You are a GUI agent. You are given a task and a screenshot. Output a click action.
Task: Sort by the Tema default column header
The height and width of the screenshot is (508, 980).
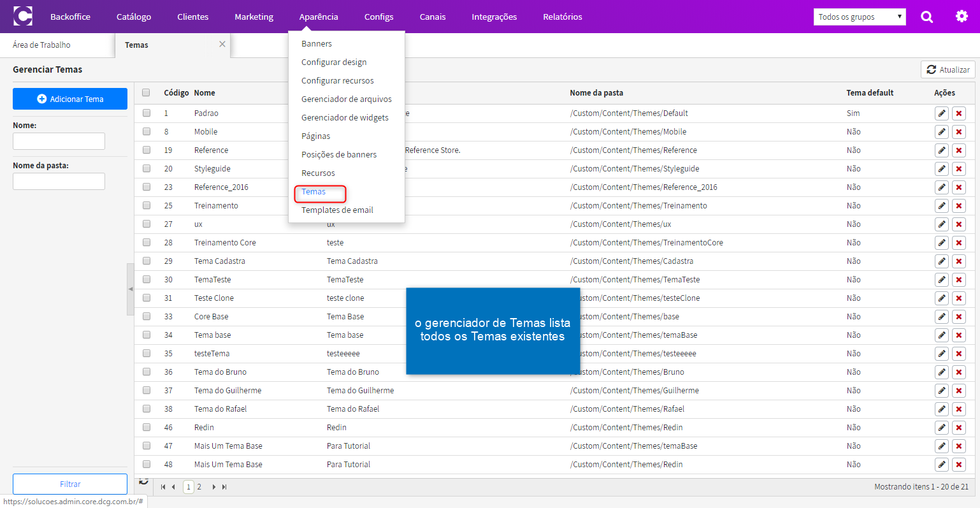coord(870,93)
